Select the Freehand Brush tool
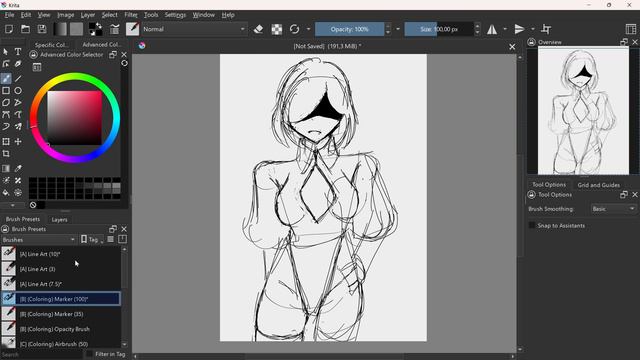 [x=6, y=78]
